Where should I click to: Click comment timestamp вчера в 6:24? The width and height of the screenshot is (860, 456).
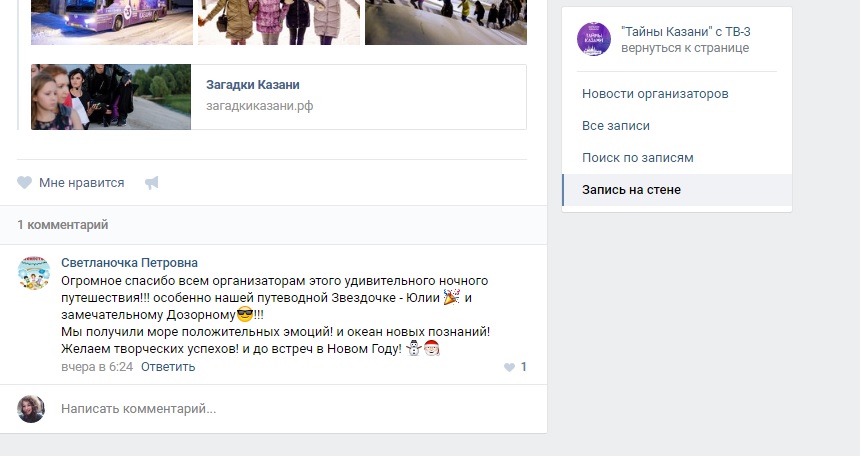(x=97, y=367)
